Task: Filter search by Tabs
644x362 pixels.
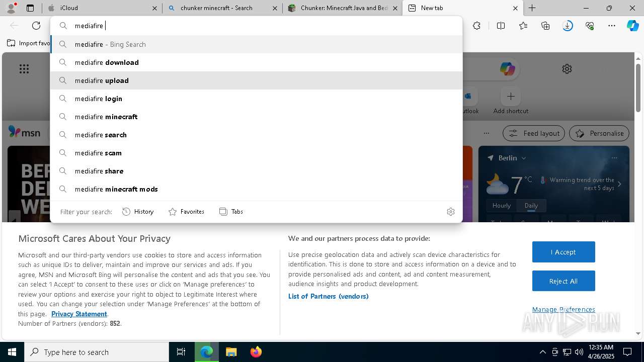Action: pyautogui.click(x=231, y=212)
